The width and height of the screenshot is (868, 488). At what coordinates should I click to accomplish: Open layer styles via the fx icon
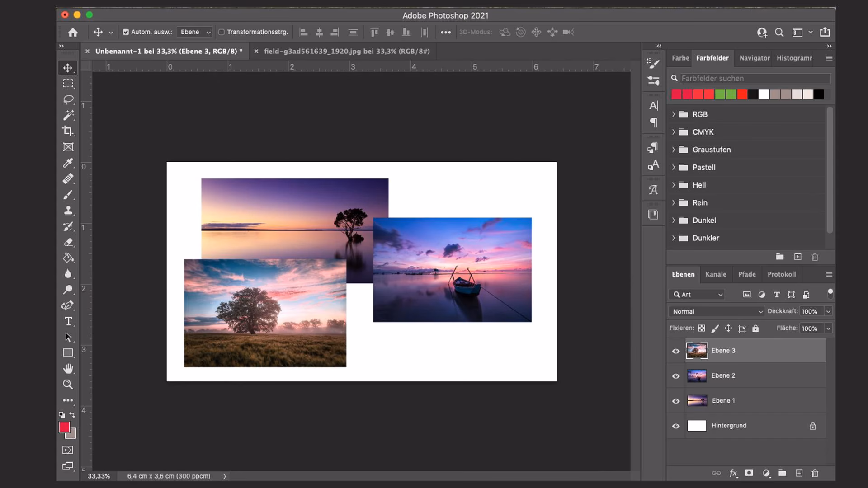coord(733,473)
